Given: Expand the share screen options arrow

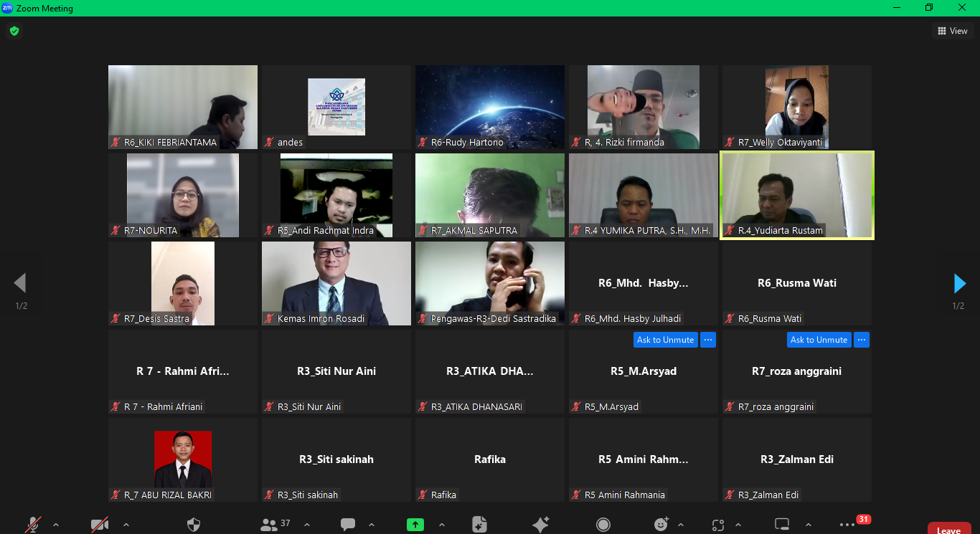Looking at the screenshot, I should point(442,525).
